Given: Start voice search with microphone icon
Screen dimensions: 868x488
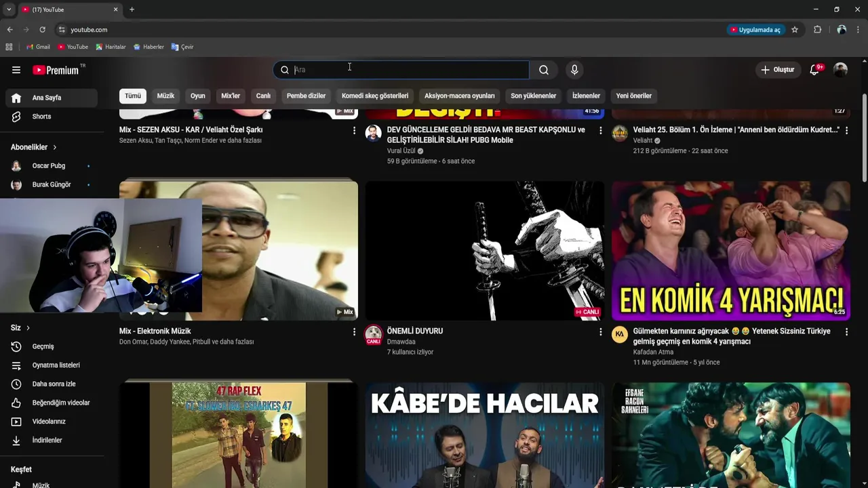Looking at the screenshot, I should coord(574,70).
